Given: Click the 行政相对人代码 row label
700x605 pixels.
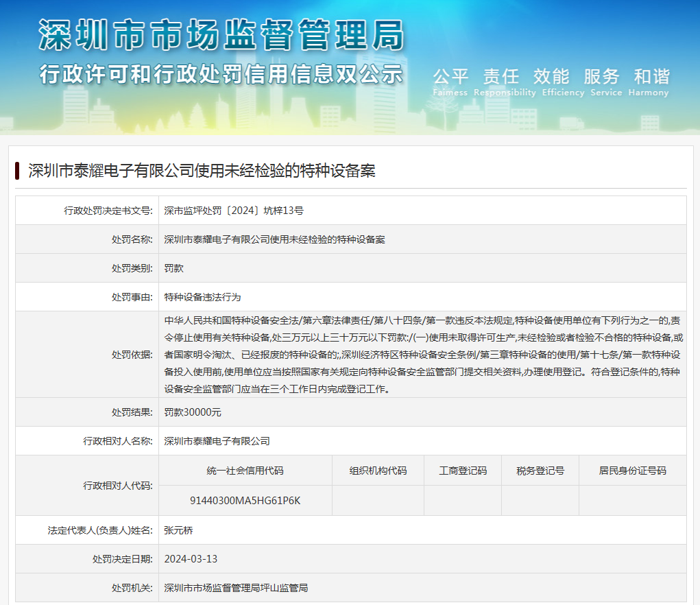Looking at the screenshot, I should tap(118, 486).
